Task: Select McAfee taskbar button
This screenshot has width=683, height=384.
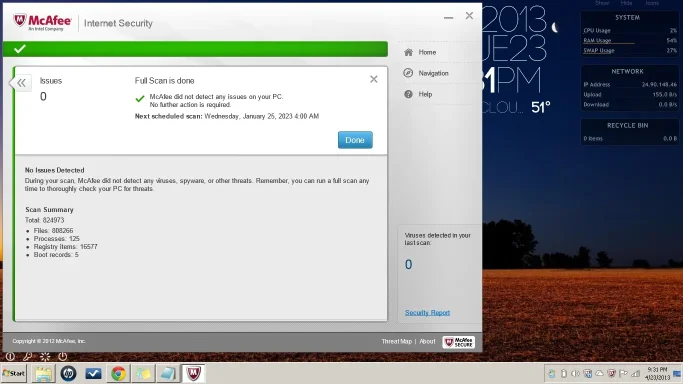Action: coord(193,374)
